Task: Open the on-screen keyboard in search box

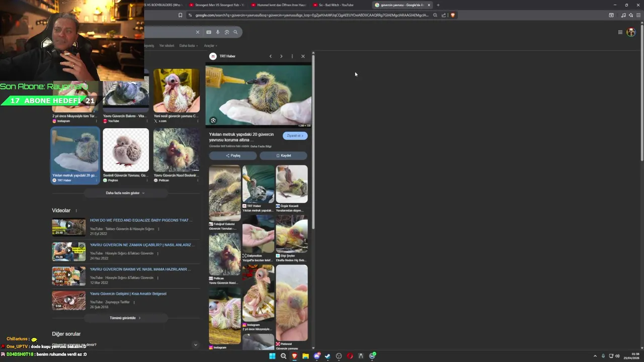Action: 209,32
